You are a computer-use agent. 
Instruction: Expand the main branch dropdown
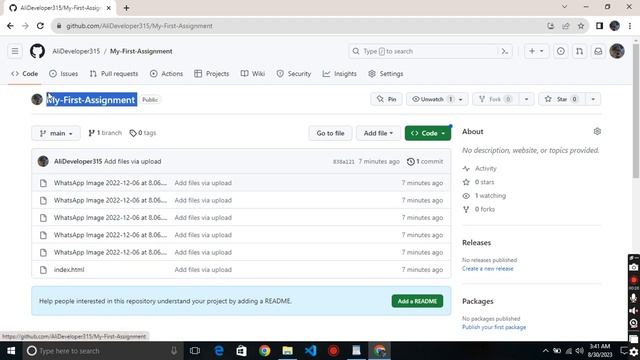(x=56, y=133)
